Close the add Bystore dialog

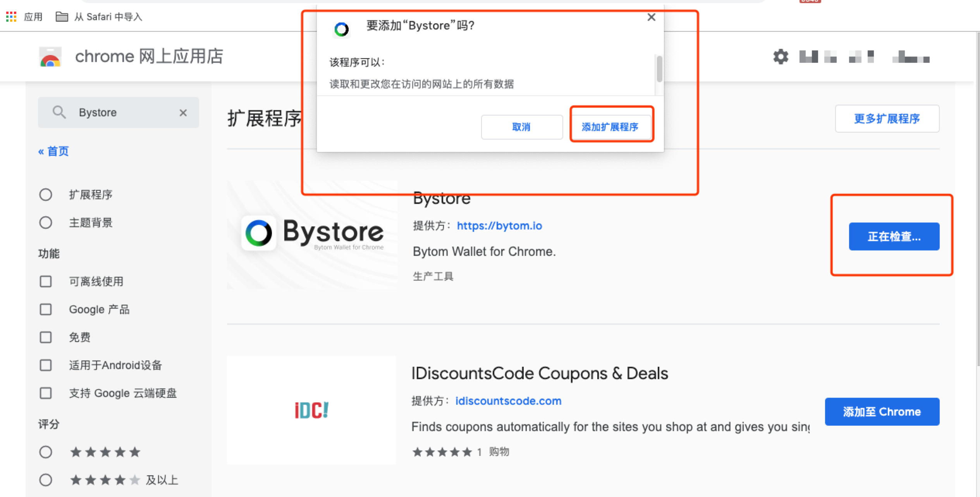point(652,17)
